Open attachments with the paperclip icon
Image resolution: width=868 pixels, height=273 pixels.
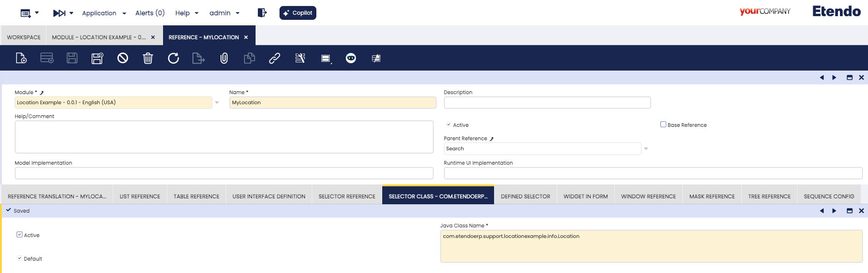pyautogui.click(x=224, y=58)
